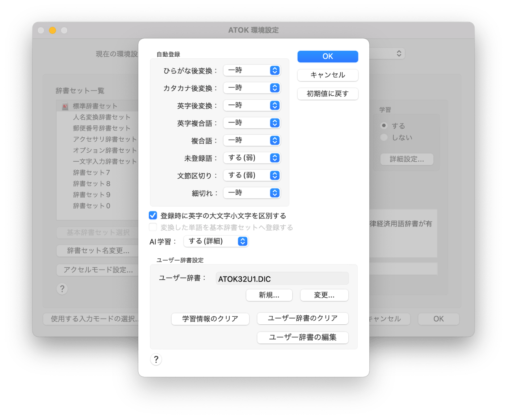Click the 変更... button
507x420 pixels.
[x=324, y=295]
